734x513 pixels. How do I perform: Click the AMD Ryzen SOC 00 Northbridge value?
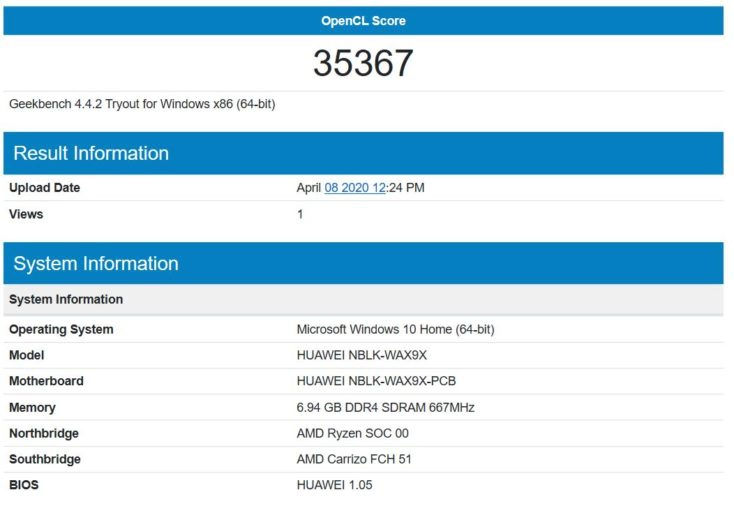(x=352, y=433)
